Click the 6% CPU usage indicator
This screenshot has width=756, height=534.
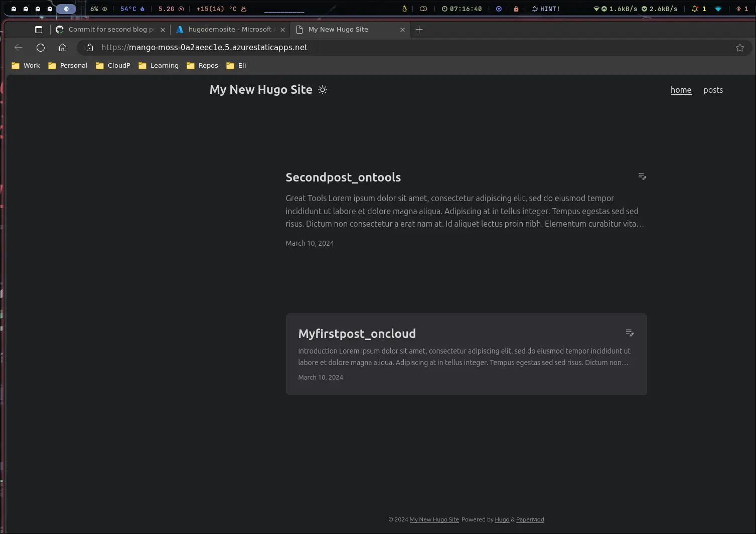pos(98,9)
